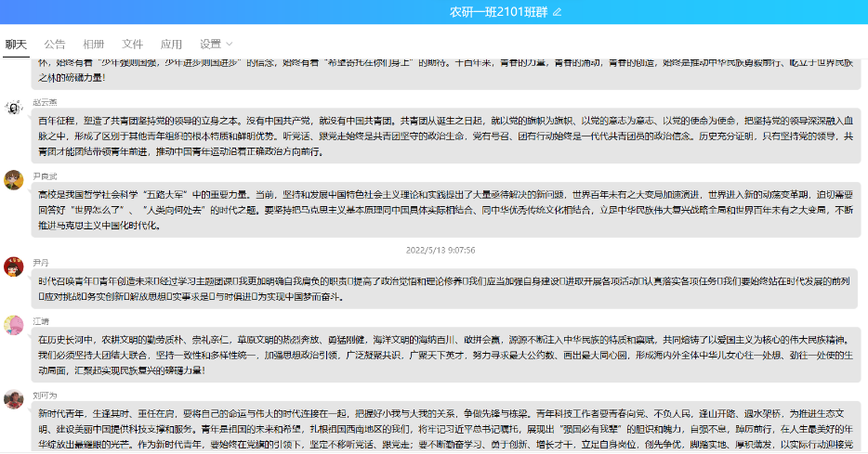The width and height of the screenshot is (868, 454).
Task: Open 刘可为's photo avatar
Action: pyautogui.click(x=13, y=399)
